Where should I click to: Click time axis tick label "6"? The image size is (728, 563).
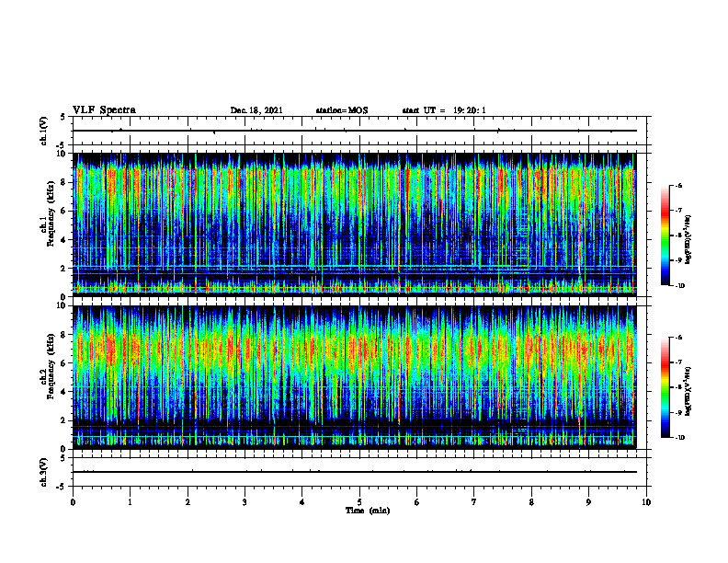[416, 502]
